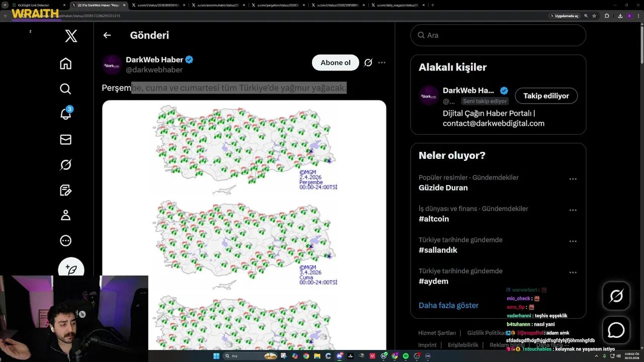Open the More circle-dots sidebar icon
The width and height of the screenshot is (644, 362).
coord(65,240)
